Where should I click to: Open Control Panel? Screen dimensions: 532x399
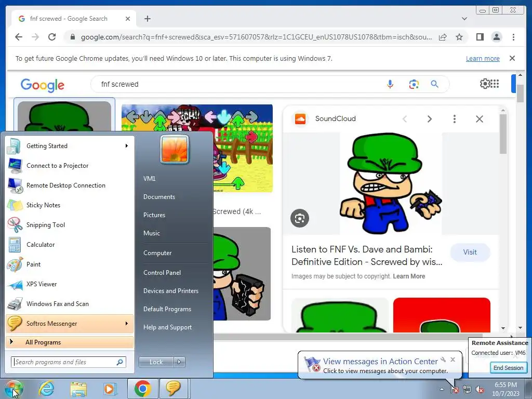(162, 272)
